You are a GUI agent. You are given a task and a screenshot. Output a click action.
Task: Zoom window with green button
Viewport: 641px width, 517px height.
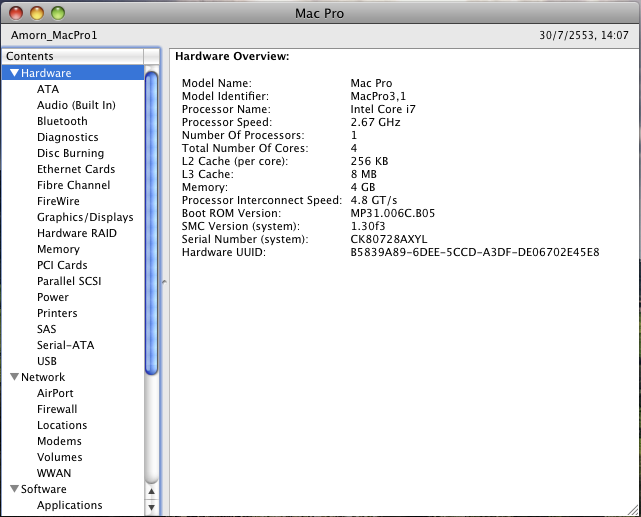click(58, 13)
